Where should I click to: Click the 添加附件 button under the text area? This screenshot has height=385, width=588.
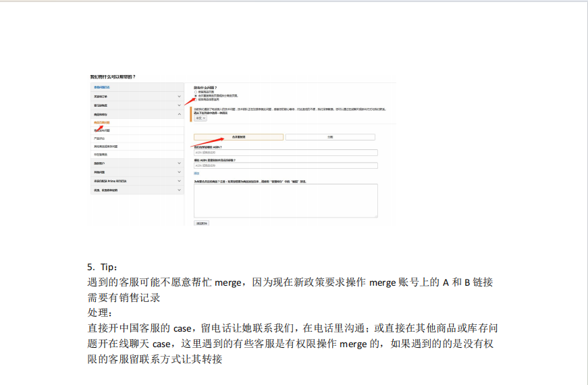pos(201,224)
